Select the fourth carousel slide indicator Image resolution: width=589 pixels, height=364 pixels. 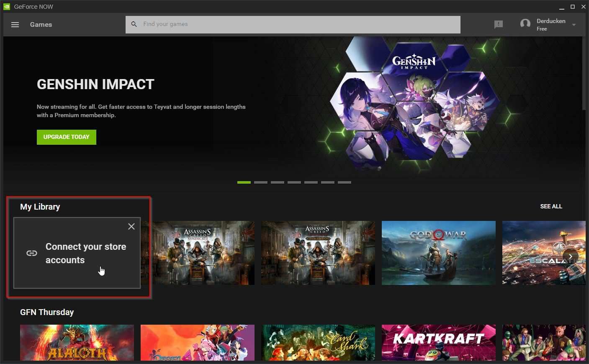294,182
